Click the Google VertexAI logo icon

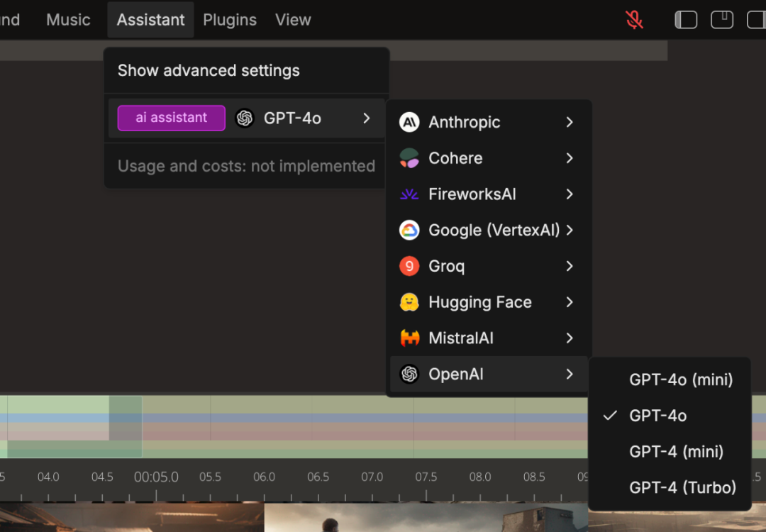[409, 231]
